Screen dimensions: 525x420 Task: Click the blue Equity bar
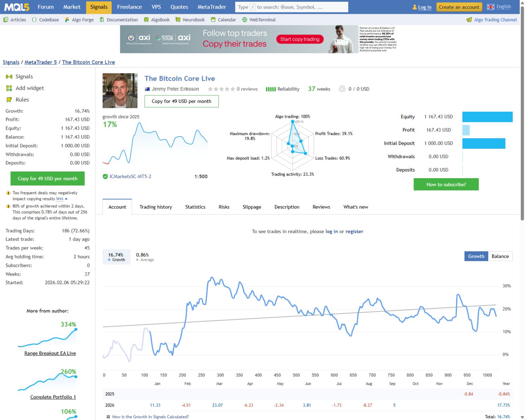tap(487, 117)
